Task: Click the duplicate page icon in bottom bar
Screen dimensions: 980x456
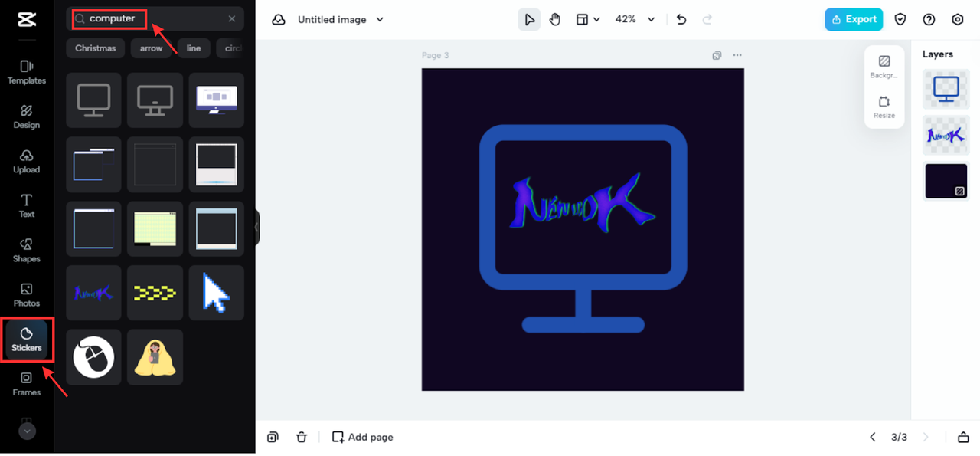Action: [x=273, y=437]
